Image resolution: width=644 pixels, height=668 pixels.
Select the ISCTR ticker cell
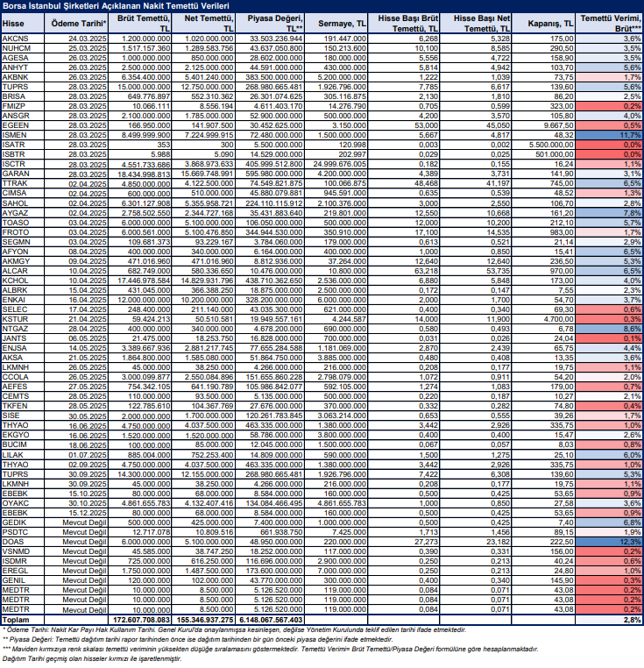click(23, 164)
